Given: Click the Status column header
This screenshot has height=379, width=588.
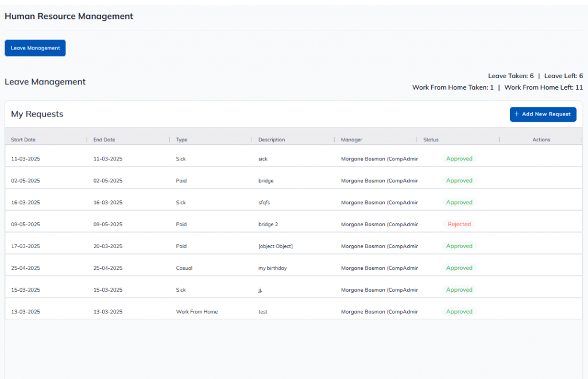Looking at the screenshot, I should point(431,140).
